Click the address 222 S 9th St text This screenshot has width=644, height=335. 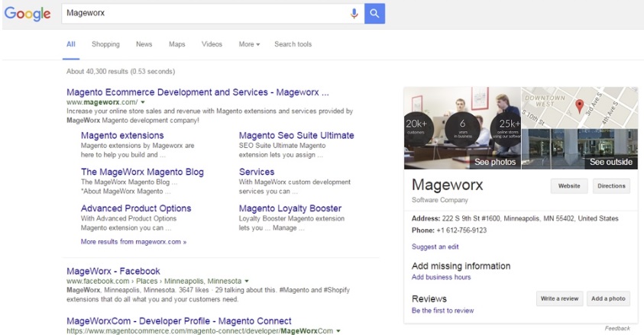coord(530,218)
